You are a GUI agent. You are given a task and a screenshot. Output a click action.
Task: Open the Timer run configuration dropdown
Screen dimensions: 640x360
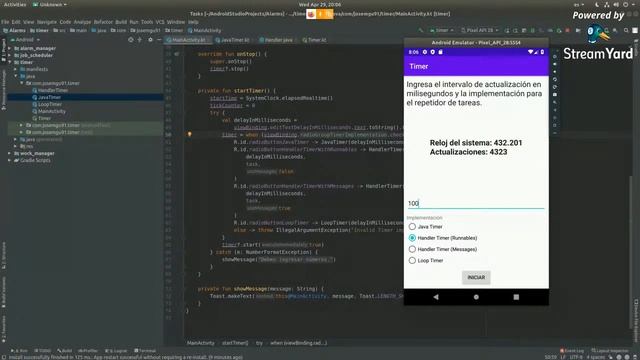tap(441, 30)
